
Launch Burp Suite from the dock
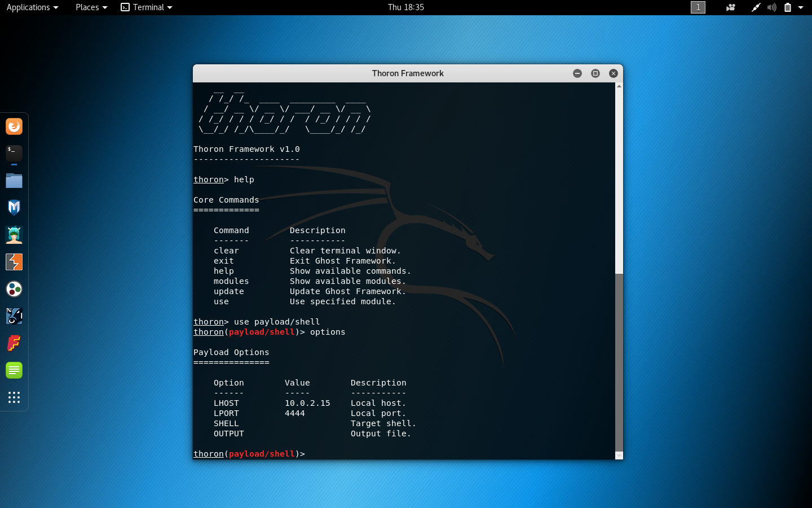click(14, 262)
